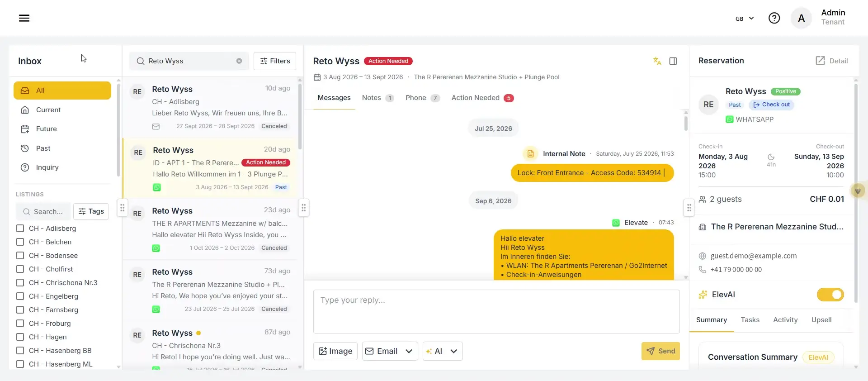Open the Activity tab

pos(785,320)
